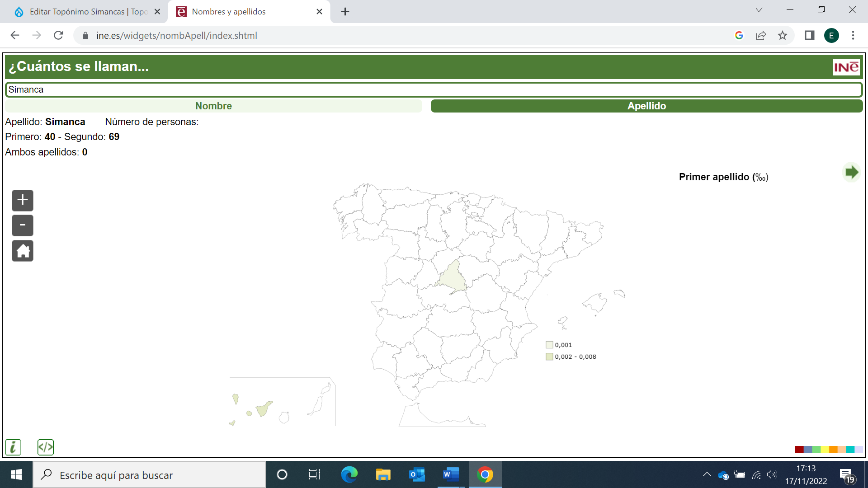The width and height of the screenshot is (868, 488).
Task: Reload the page
Action: coord(58,35)
